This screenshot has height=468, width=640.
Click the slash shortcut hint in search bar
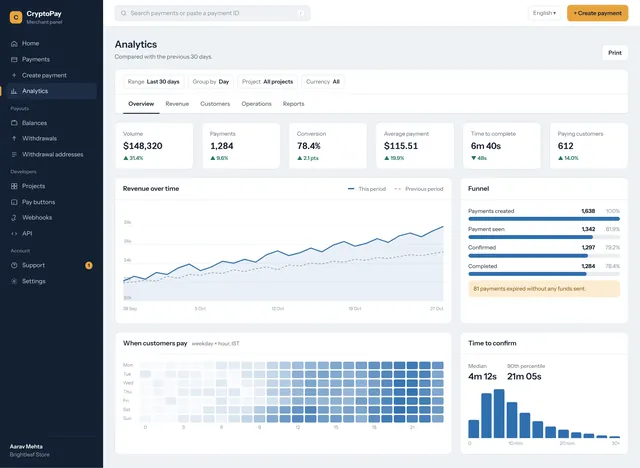(x=301, y=13)
